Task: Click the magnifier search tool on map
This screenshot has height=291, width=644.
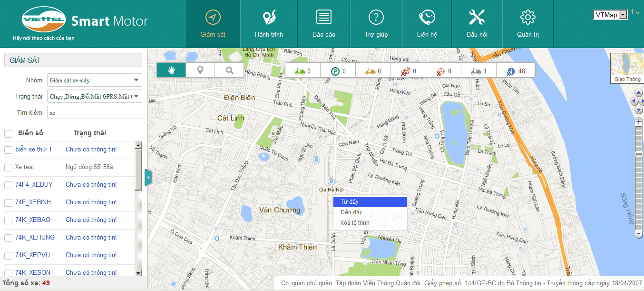Action: (229, 70)
